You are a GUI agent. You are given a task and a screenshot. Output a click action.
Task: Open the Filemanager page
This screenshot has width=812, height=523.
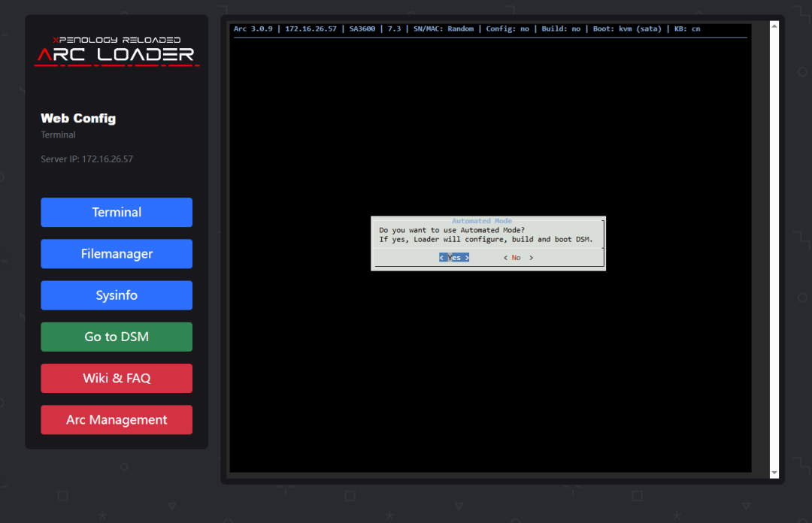(x=117, y=254)
